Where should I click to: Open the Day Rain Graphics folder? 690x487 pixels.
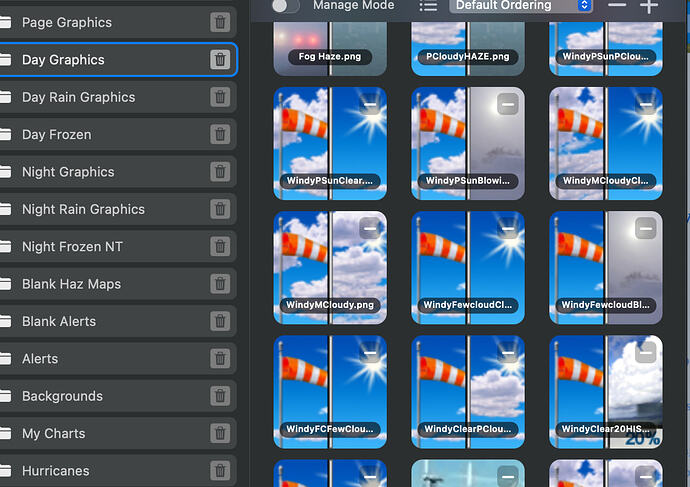117,97
